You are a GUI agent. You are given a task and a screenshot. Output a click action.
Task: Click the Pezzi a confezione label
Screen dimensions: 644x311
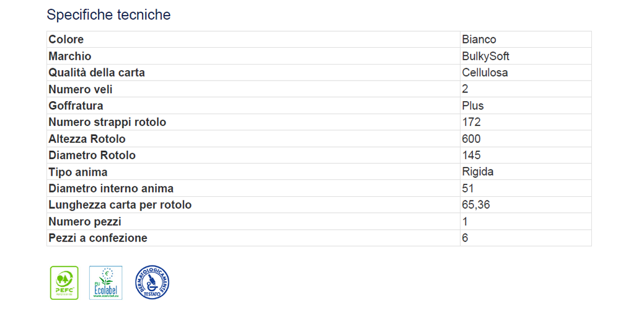click(x=98, y=238)
